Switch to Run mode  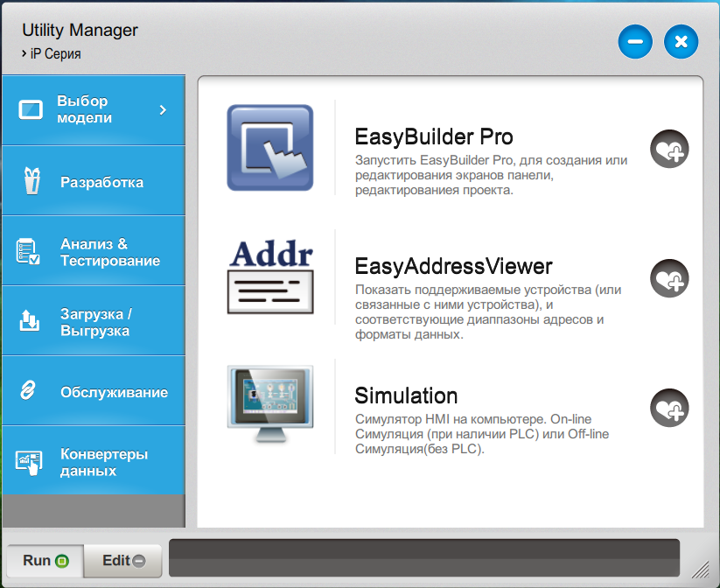(45, 561)
